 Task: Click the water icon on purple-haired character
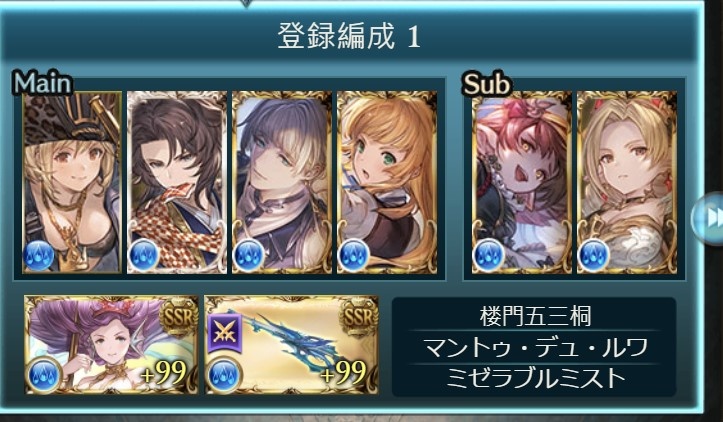pyautogui.click(x=249, y=255)
